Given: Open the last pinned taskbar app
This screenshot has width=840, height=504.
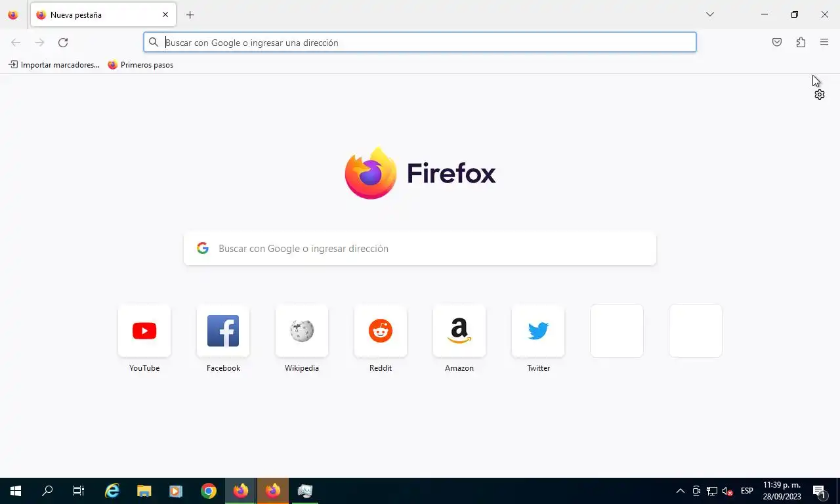Looking at the screenshot, I should pyautogui.click(x=305, y=491).
